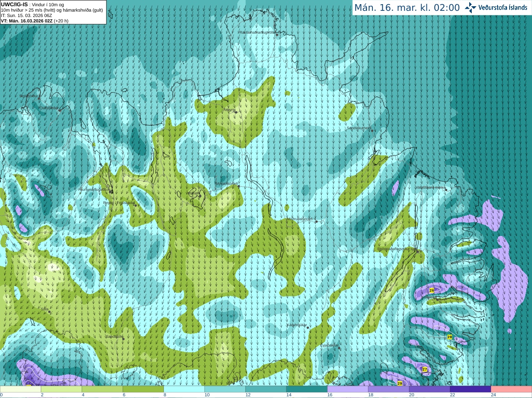Select the Raufarhafnarflugvöllur station dot

(277, 35)
